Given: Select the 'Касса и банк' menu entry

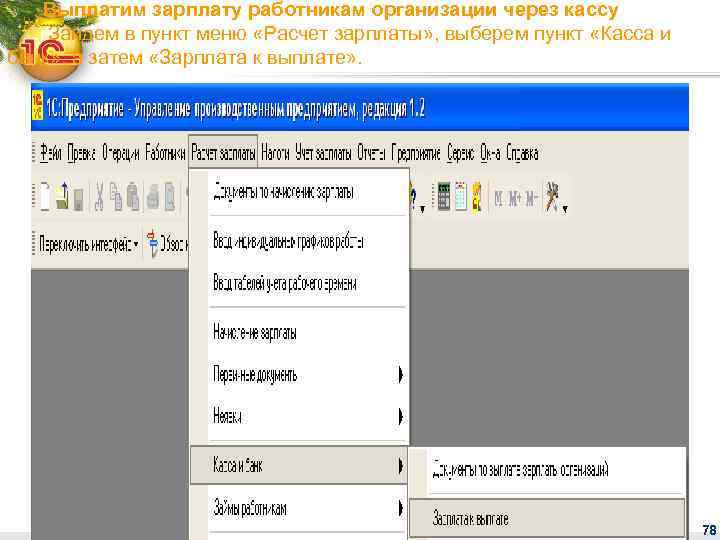Looking at the screenshot, I should 298,466.
